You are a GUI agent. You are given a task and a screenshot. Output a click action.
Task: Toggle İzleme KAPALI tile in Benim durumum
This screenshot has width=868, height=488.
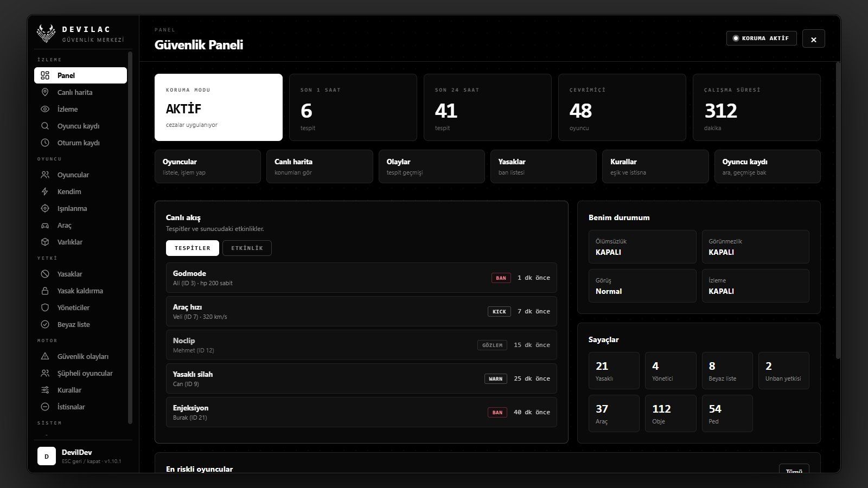click(755, 286)
